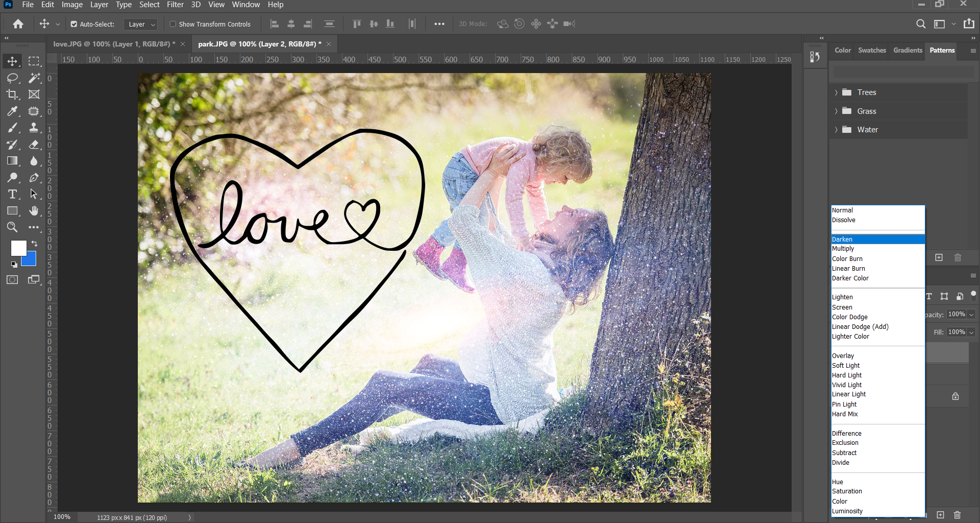Screen dimensions: 980x523
Task: Click the Home icon in options bar
Action: pos(18,24)
